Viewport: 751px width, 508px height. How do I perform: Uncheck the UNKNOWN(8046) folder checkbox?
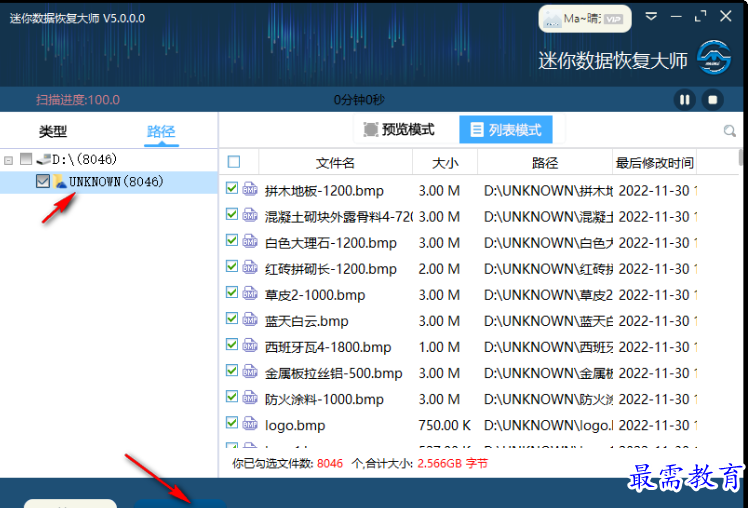pyautogui.click(x=43, y=181)
